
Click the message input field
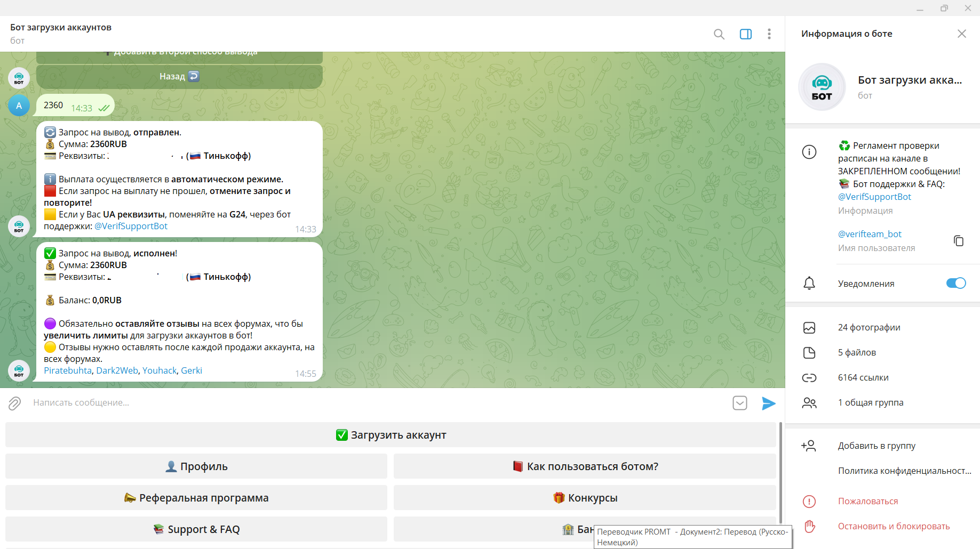373,403
